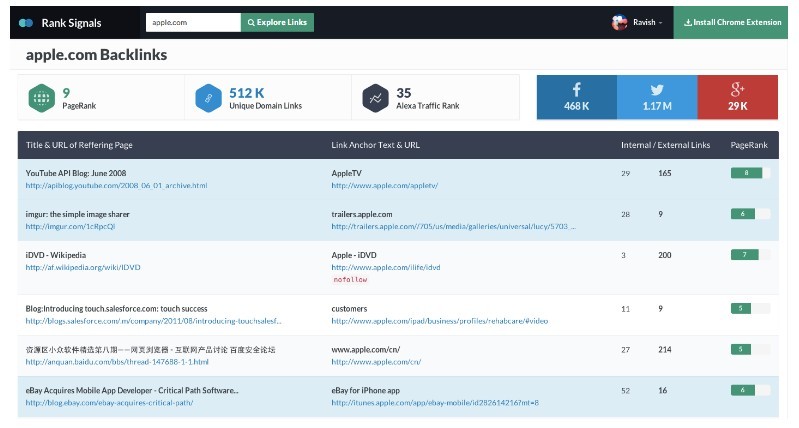Screen dimensions: 799x428
Task: Click the 'YouTube API Blog: June 2008' title
Action: coord(76,173)
